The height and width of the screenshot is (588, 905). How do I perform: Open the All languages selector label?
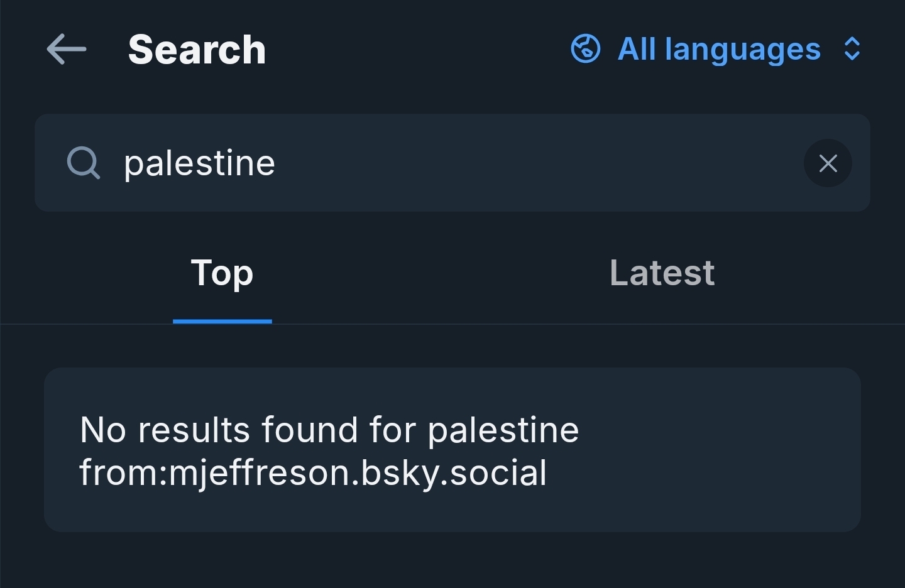tap(719, 49)
